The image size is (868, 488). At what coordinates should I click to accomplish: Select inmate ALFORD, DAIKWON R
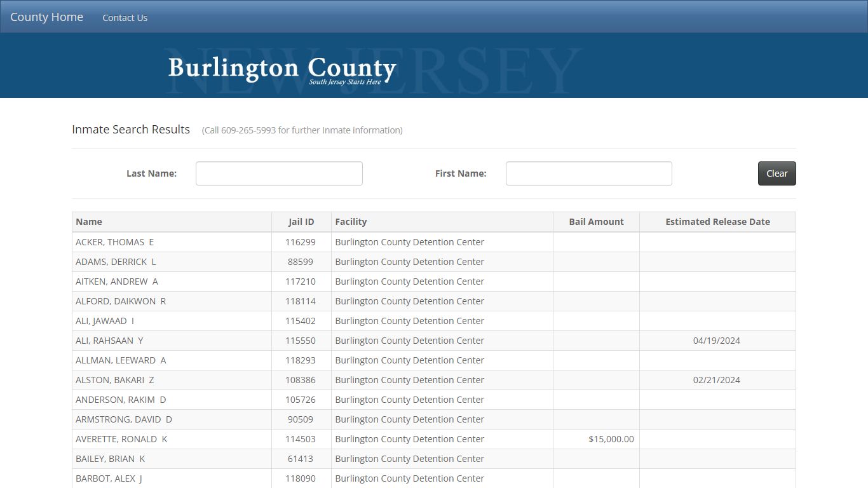coord(121,301)
